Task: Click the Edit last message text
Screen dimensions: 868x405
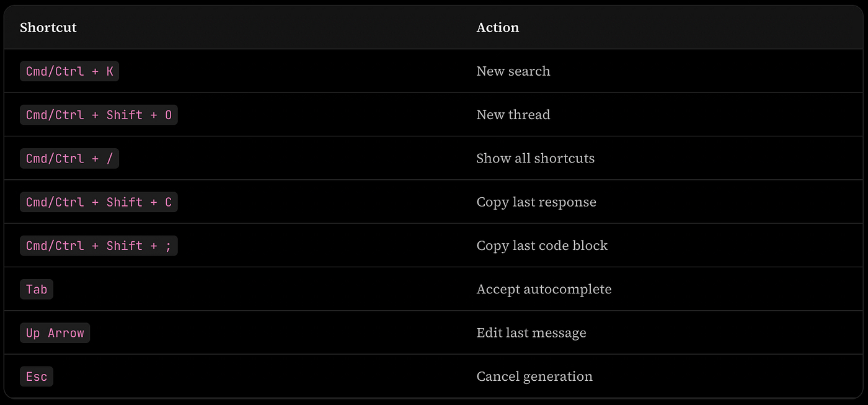Action: 531,333
